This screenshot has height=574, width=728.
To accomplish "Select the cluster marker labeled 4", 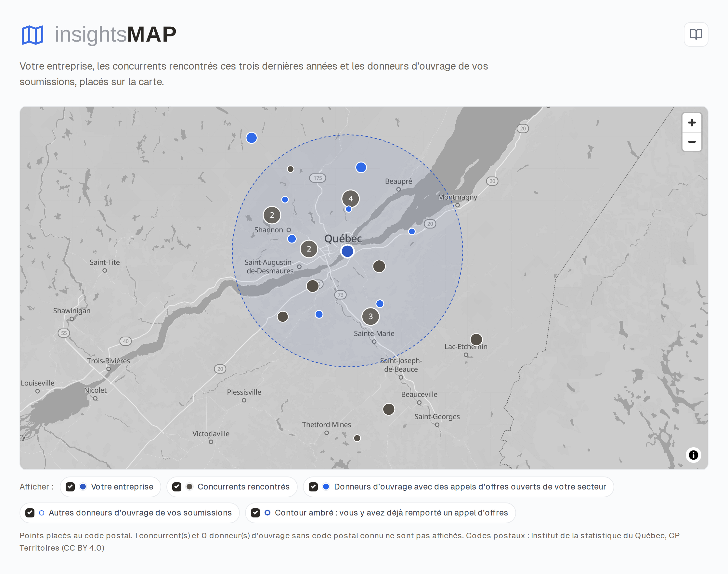I will [350, 199].
